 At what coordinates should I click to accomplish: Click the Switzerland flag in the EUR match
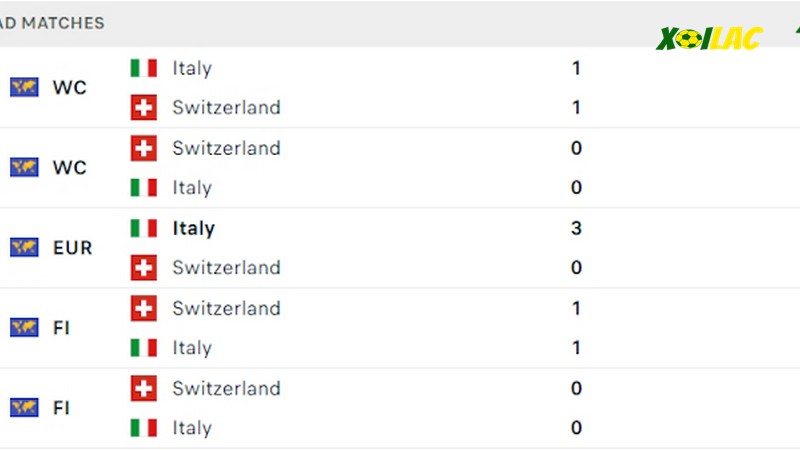point(143,267)
